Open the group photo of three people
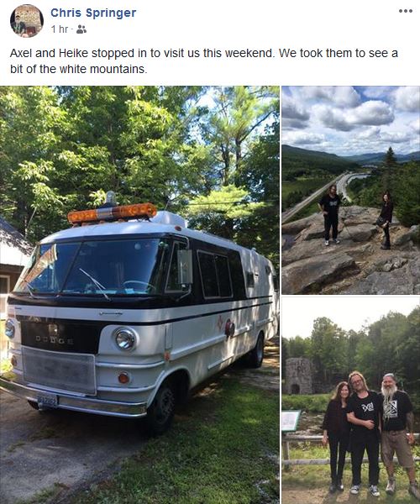The height and width of the screenshot is (504, 420). pyautogui.click(x=351, y=401)
